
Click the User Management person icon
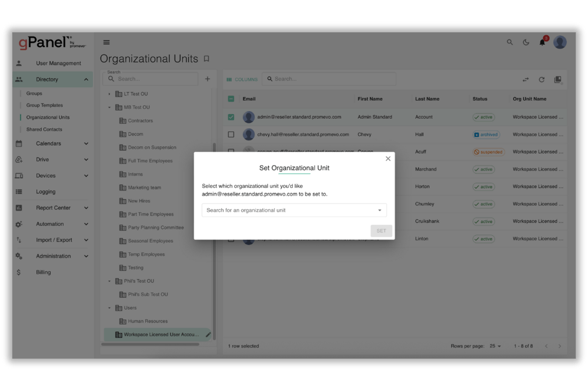pos(19,64)
